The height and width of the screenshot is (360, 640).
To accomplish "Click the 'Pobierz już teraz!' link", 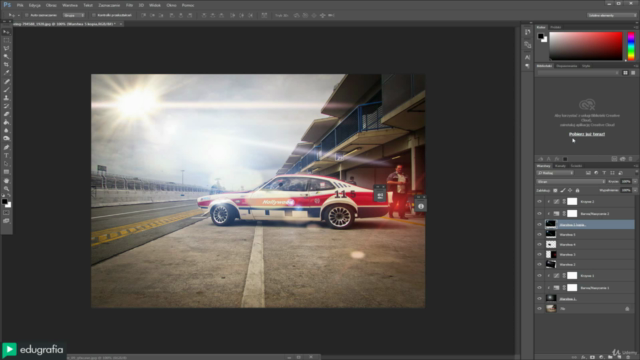I will pos(587,134).
